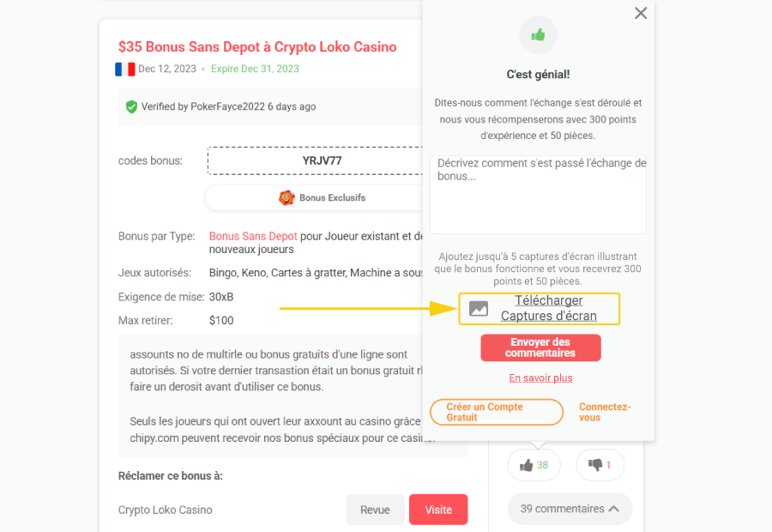
Task: Click the green verified checkmark icon
Action: [x=131, y=106]
